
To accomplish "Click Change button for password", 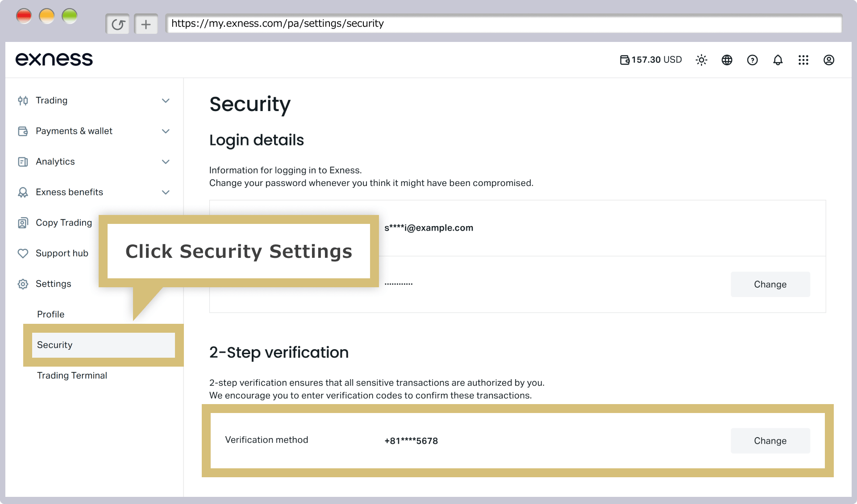I will point(770,284).
